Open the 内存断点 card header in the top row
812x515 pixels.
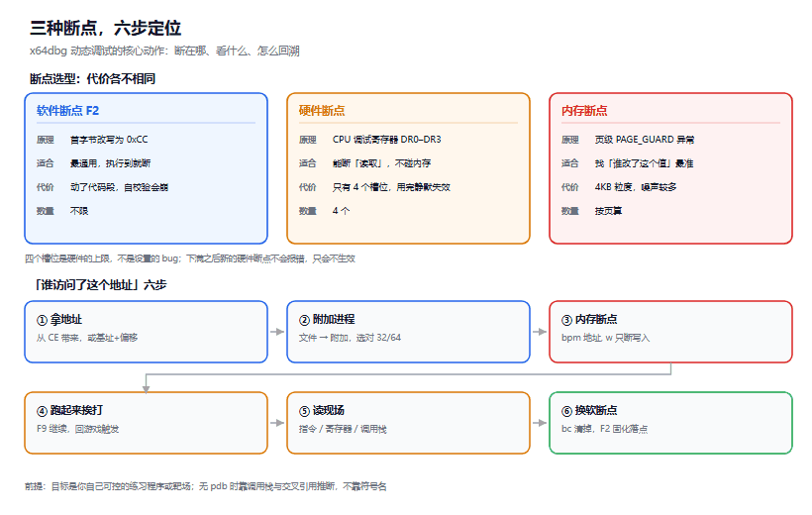click(584, 111)
